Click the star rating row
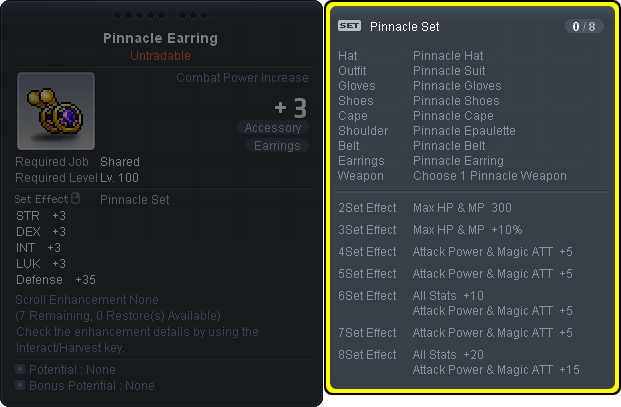 tap(161, 16)
